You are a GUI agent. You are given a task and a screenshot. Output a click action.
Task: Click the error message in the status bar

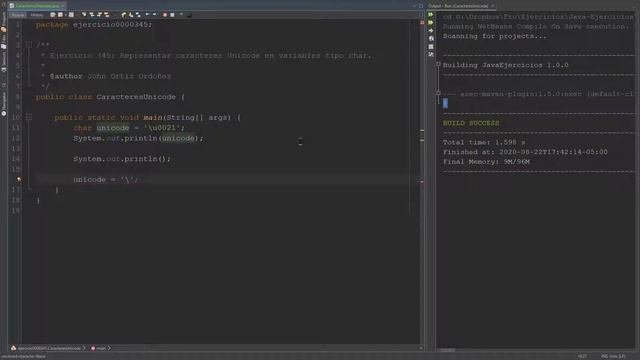(24, 356)
